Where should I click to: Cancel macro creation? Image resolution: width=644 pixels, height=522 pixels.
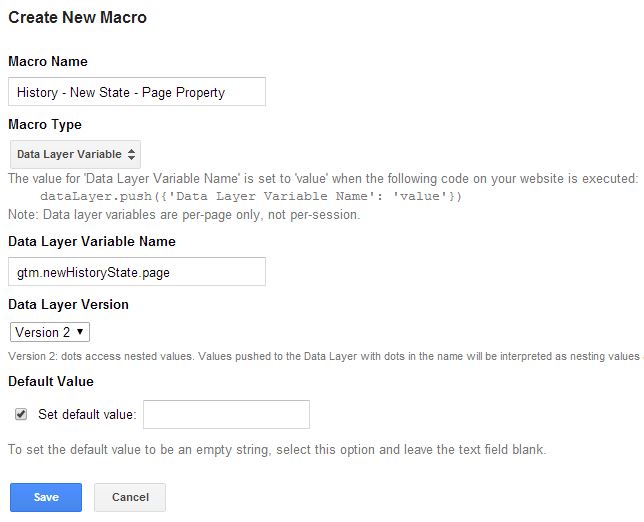[x=130, y=497]
